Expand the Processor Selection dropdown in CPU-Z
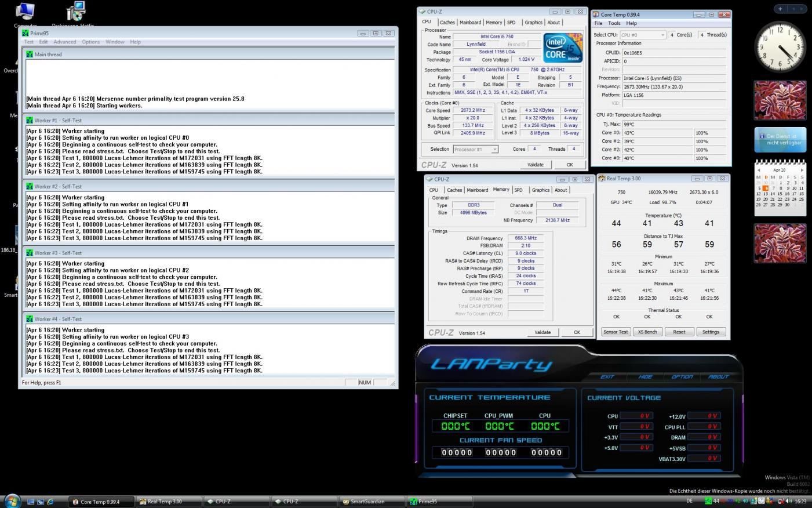The width and height of the screenshot is (812, 508). pyautogui.click(x=475, y=149)
